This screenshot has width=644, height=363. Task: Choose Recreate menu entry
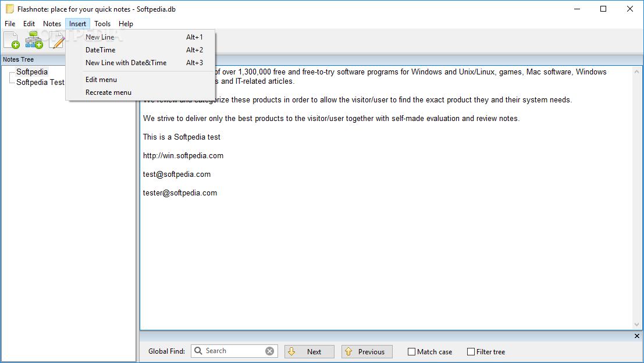[140, 92]
